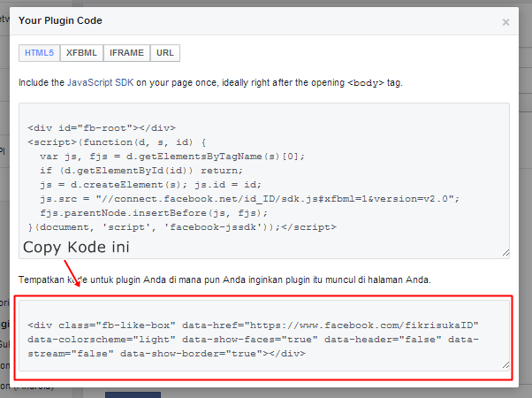This screenshot has width=532, height=398.
Task: Switch to the XFBML tab
Action: [81, 53]
